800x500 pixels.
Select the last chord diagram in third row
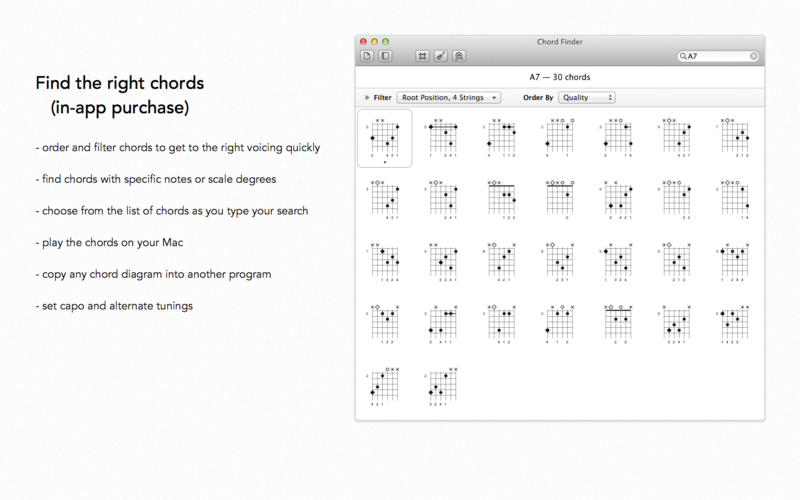click(735, 262)
